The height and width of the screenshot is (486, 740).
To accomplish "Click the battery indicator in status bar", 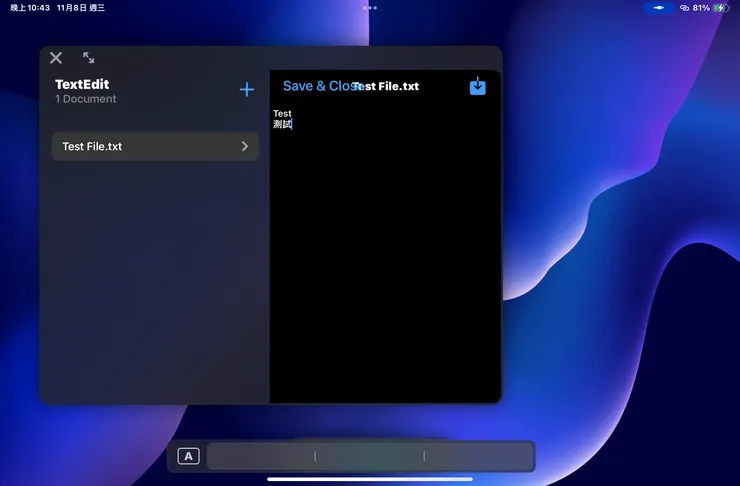I will click(x=721, y=8).
